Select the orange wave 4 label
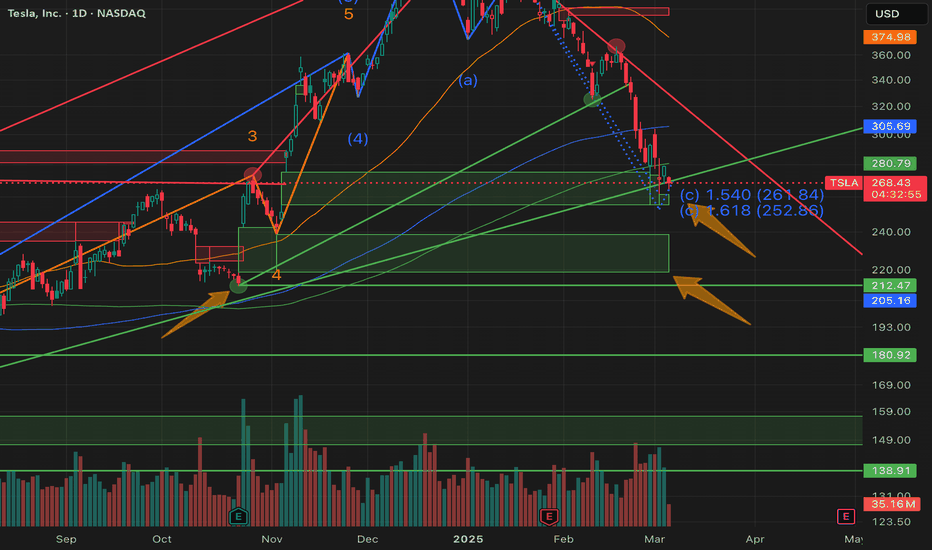 (x=276, y=275)
